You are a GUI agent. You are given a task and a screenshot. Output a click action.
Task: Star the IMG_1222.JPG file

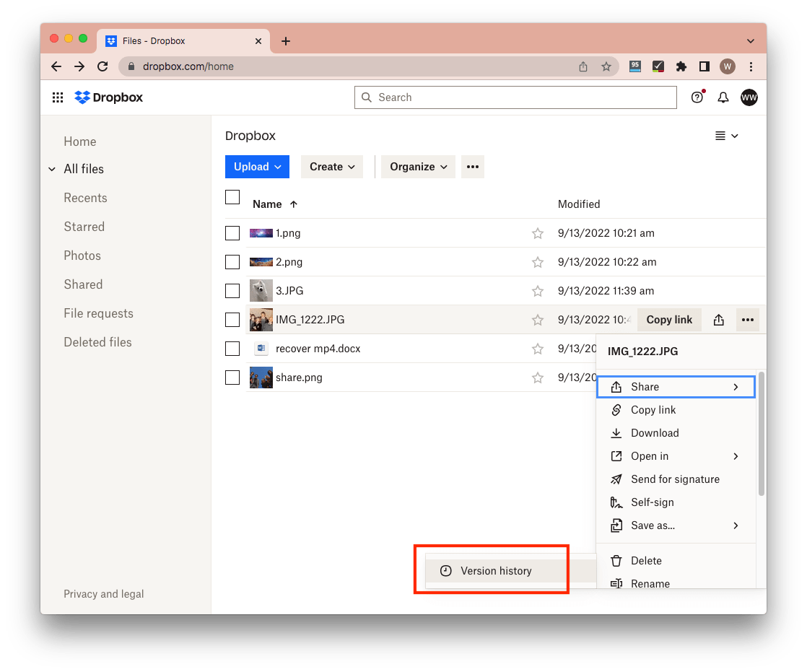[537, 320]
